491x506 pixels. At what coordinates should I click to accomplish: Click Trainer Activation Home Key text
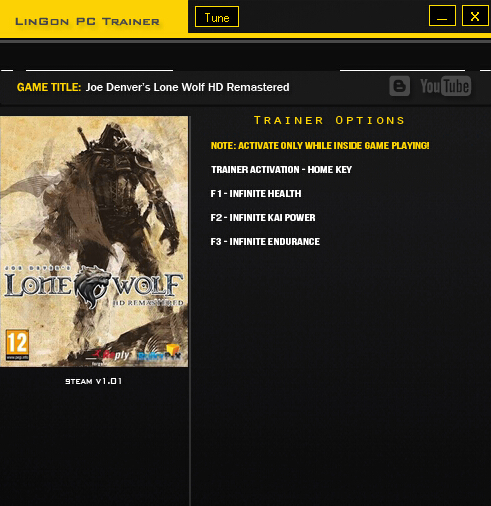coord(281,170)
